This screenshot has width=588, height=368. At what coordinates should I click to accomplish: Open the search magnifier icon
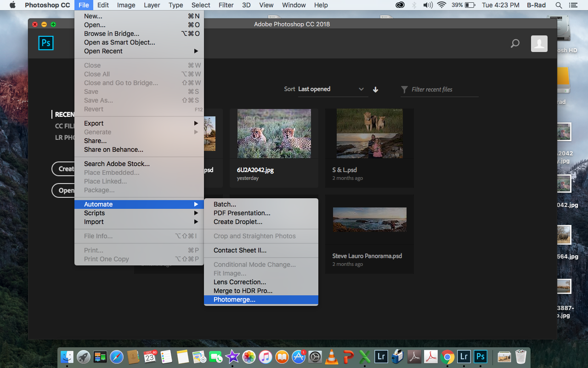pos(515,44)
